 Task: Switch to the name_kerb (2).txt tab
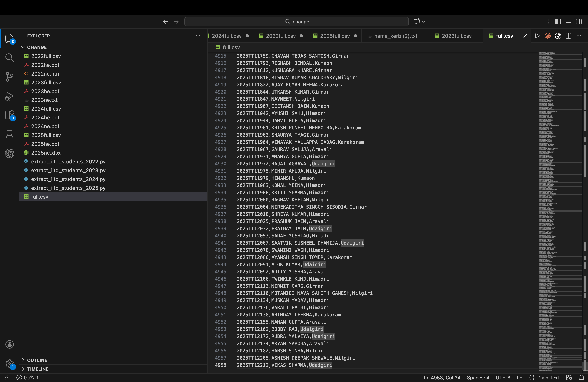click(396, 36)
